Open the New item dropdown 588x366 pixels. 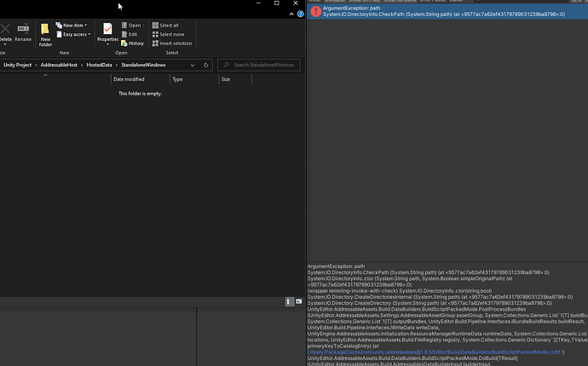(x=72, y=25)
